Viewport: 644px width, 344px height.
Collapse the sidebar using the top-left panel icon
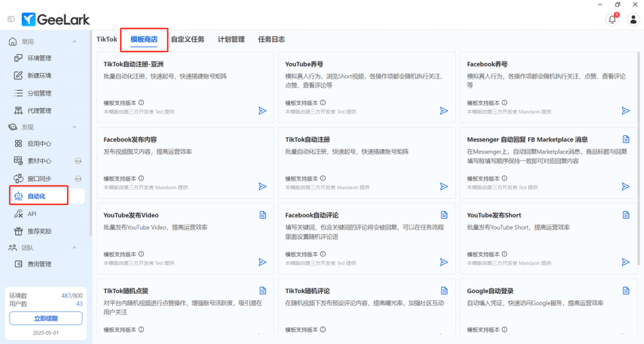click(11, 19)
